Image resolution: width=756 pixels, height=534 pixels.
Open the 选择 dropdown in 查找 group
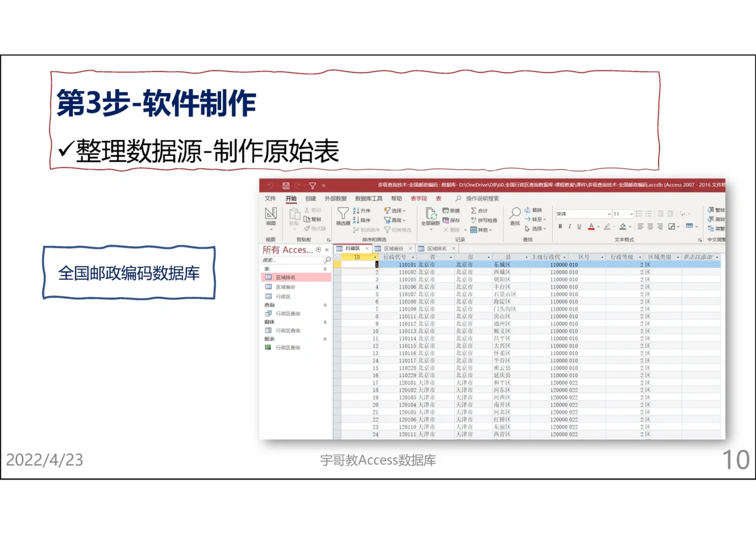click(535, 228)
